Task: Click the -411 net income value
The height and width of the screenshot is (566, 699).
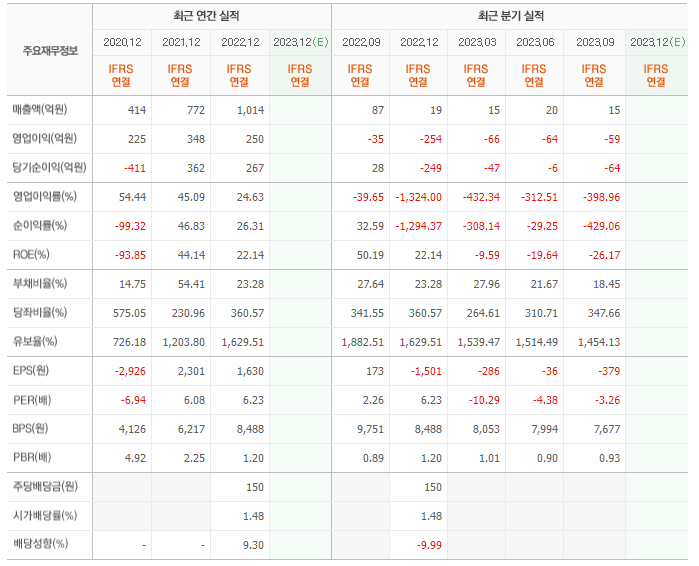Action: tap(135, 168)
